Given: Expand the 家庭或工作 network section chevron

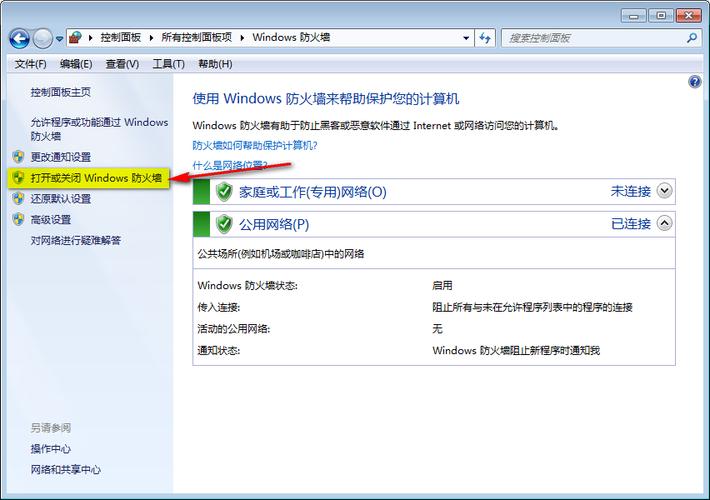Looking at the screenshot, I should click(664, 191).
